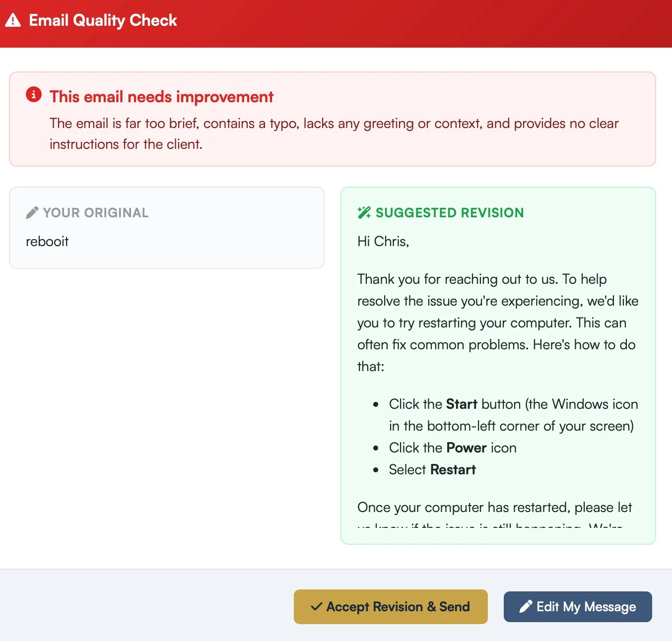Click the YOUR ORIGINAL panel label
The height and width of the screenshot is (641, 672).
pos(95,212)
